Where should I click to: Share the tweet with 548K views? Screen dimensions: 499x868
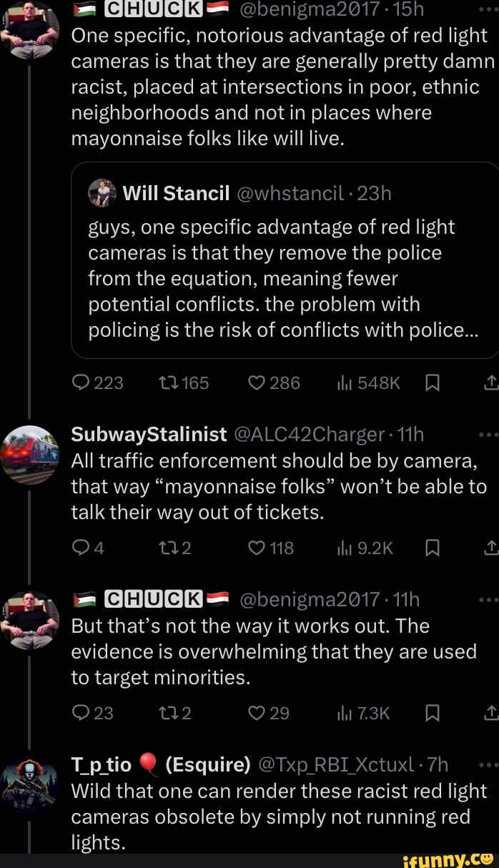491,383
